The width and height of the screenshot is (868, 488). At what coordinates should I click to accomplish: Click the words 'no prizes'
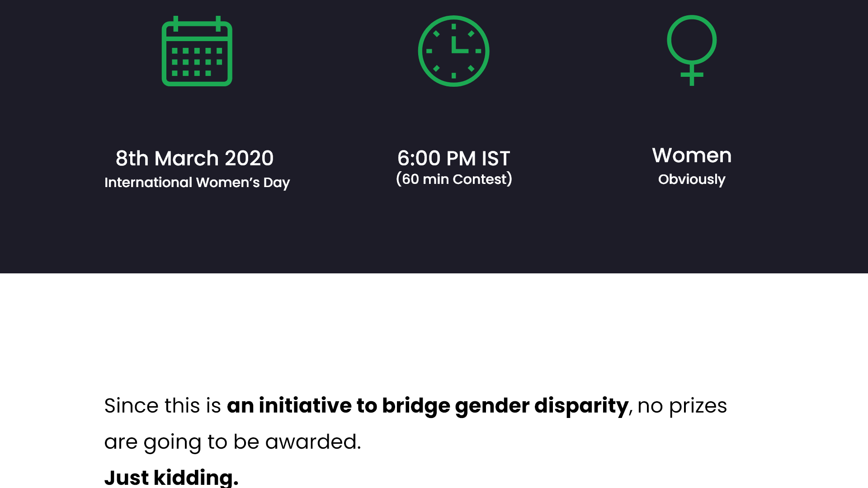click(x=682, y=406)
